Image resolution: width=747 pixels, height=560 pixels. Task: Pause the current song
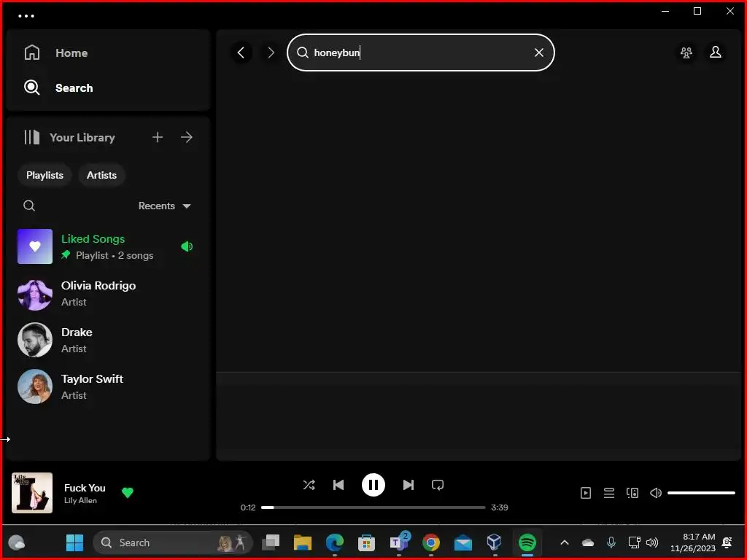pos(373,485)
